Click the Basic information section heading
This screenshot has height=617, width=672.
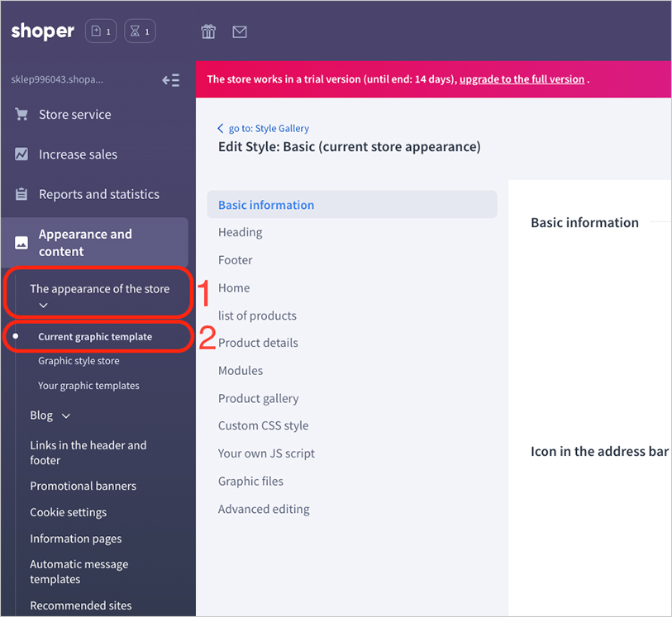(584, 223)
